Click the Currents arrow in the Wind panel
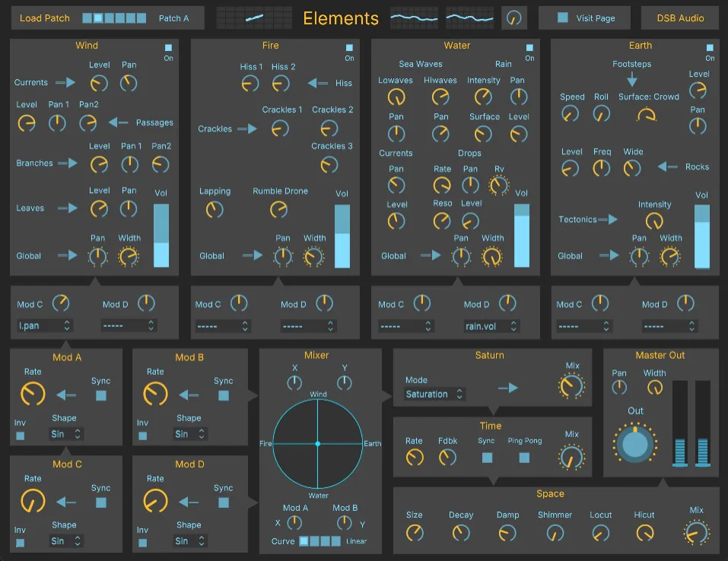This screenshot has width=728, height=561. tap(65, 82)
